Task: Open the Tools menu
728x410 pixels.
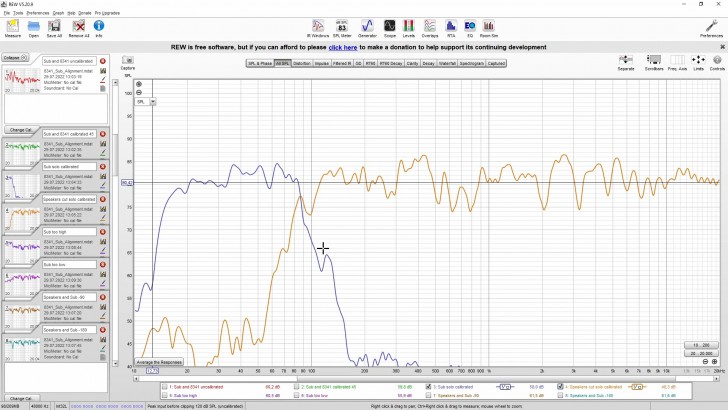Action: tap(18, 13)
